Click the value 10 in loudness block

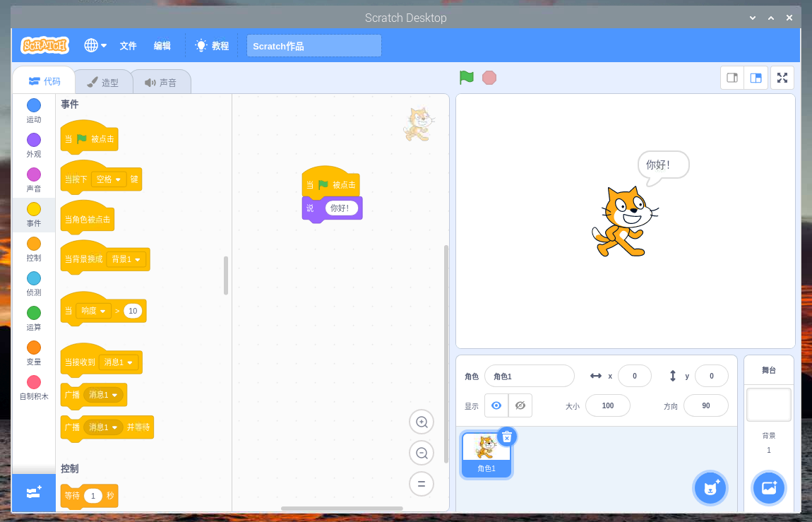(x=133, y=311)
